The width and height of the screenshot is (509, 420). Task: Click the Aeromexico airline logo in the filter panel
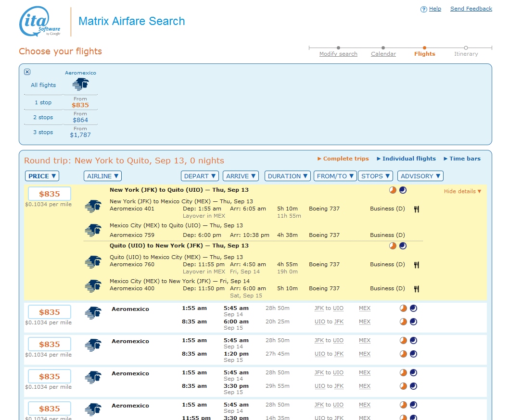[80, 84]
